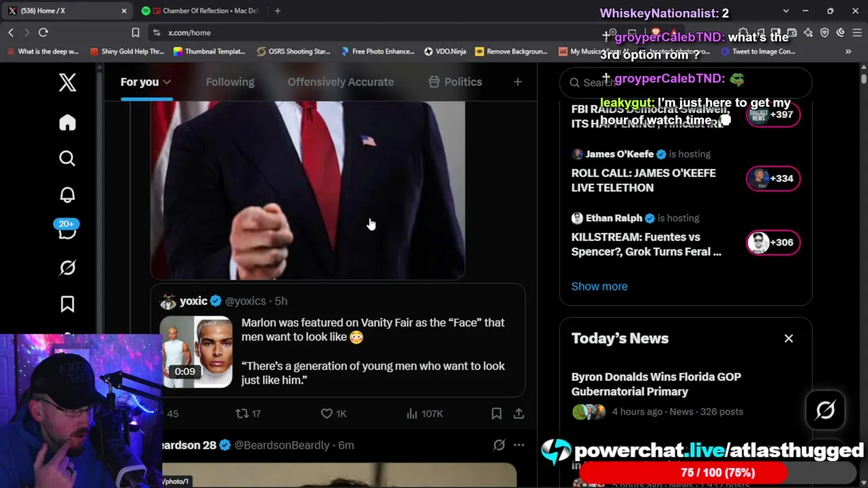868x488 pixels.
Task: Open Shiny Gold Help Thr... bookmark
Action: [x=127, y=52]
